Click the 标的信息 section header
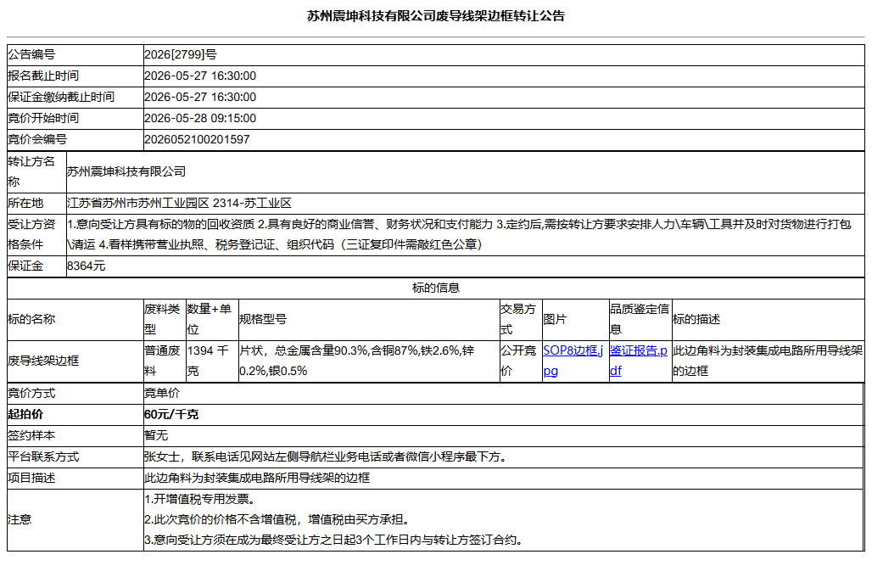Image resolution: width=872 pixels, height=588 pixels. click(436, 288)
